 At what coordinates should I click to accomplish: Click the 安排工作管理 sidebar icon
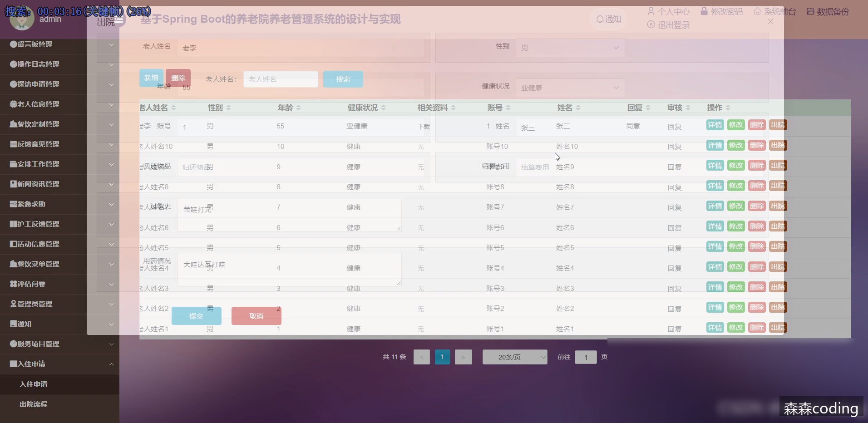click(14, 164)
